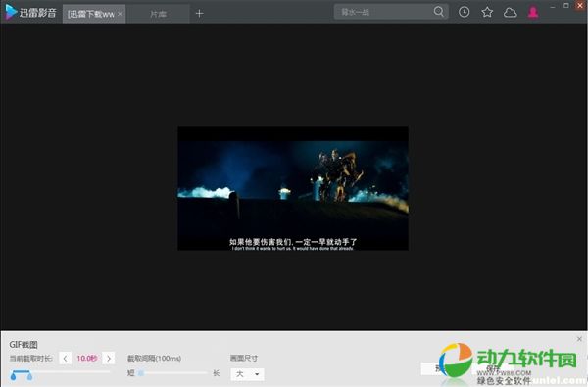Image resolution: width=588 pixels, height=387 pixels.
Task: Increase capture duration with right arrow
Action: coord(109,359)
